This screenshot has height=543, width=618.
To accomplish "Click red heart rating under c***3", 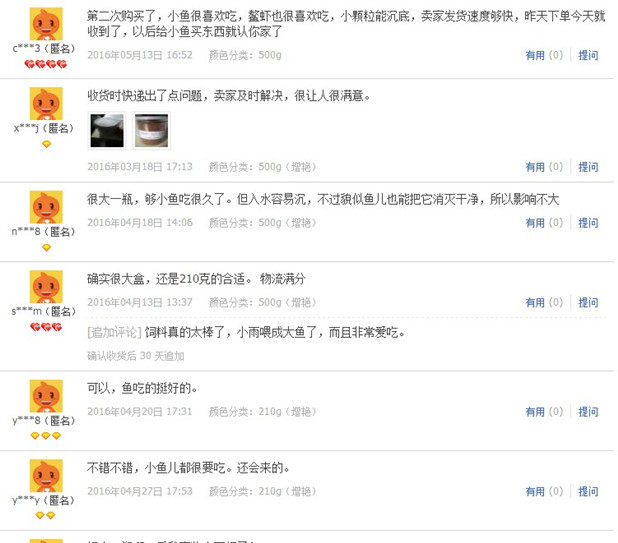I will pyautogui.click(x=46, y=64).
